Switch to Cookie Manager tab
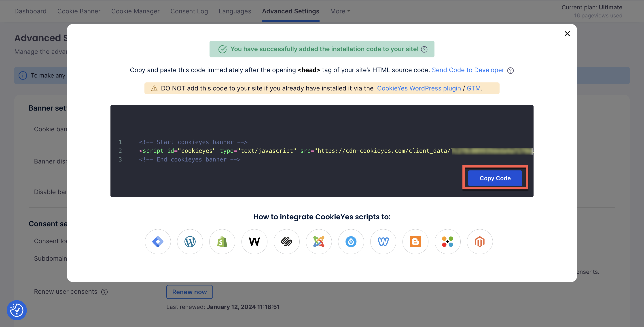Screen dimensions: 644x327 (135, 11)
